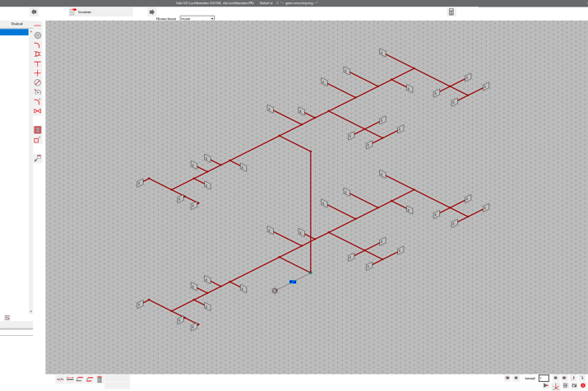Select the Drukval column header
Screen dimensions: 588x391
16,24
